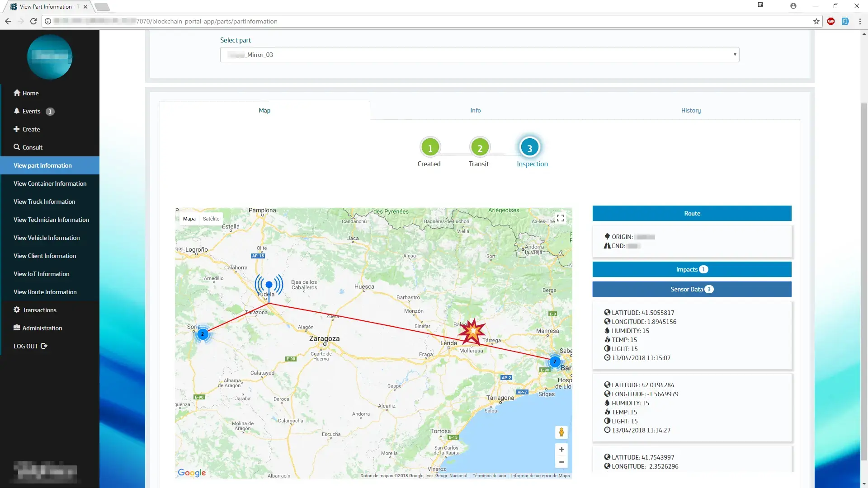Switch to the History tab
The width and height of the screenshot is (868, 488).
coord(690,110)
